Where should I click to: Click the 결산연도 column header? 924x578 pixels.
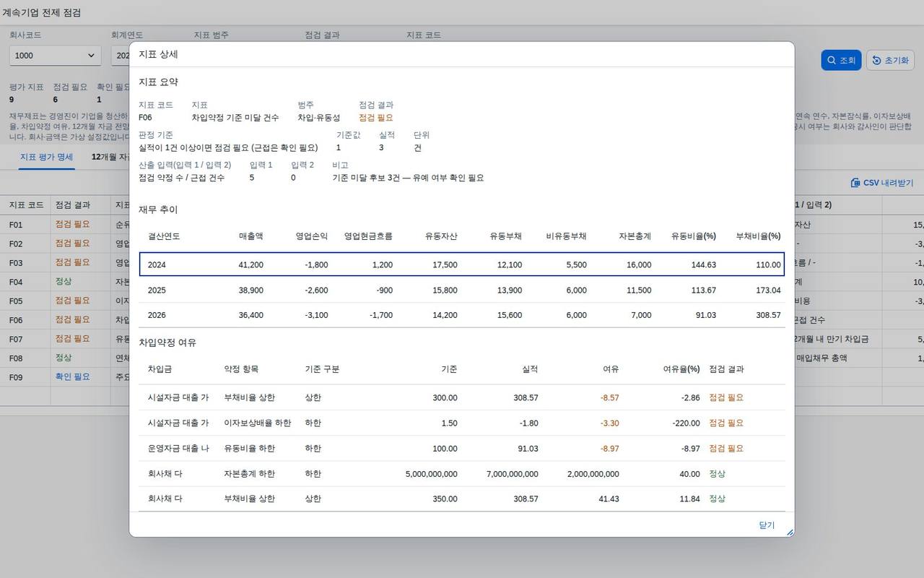[x=164, y=236]
